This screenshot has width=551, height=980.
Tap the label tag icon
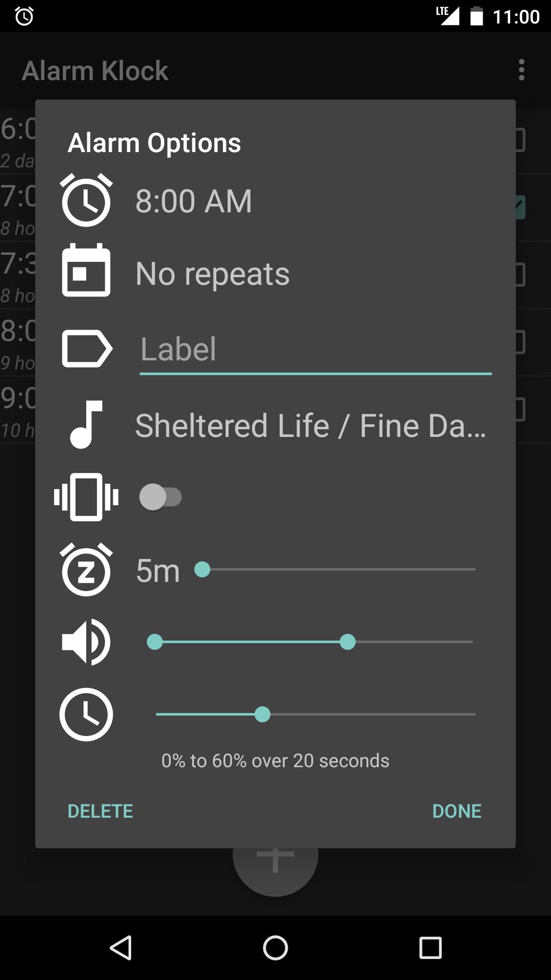[87, 349]
